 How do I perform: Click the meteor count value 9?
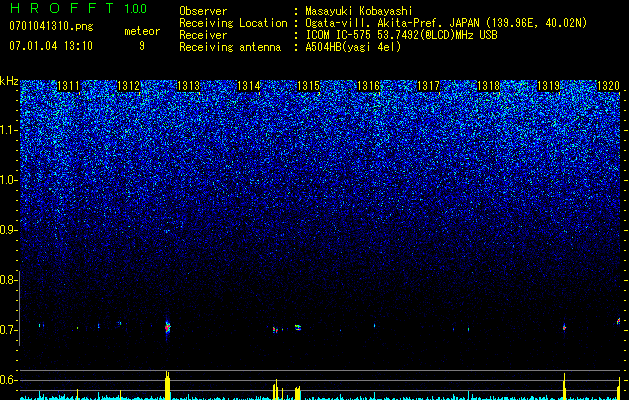[x=142, y=46]
